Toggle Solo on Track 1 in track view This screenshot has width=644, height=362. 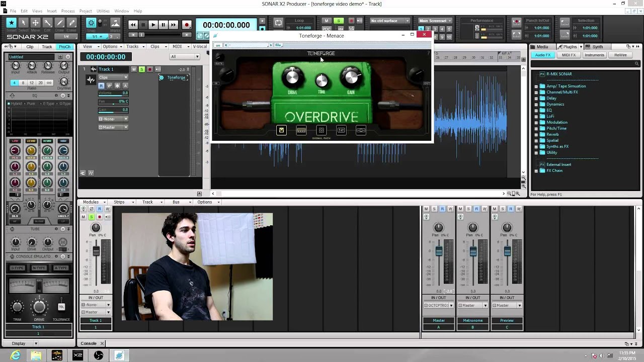[141, 69]
